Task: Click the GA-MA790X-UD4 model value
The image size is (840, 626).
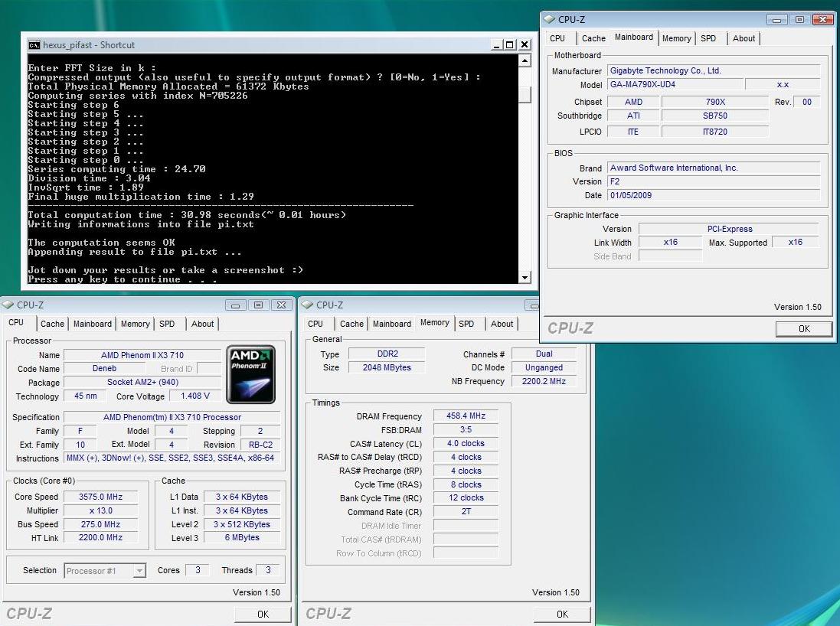Action: (675, 85)
